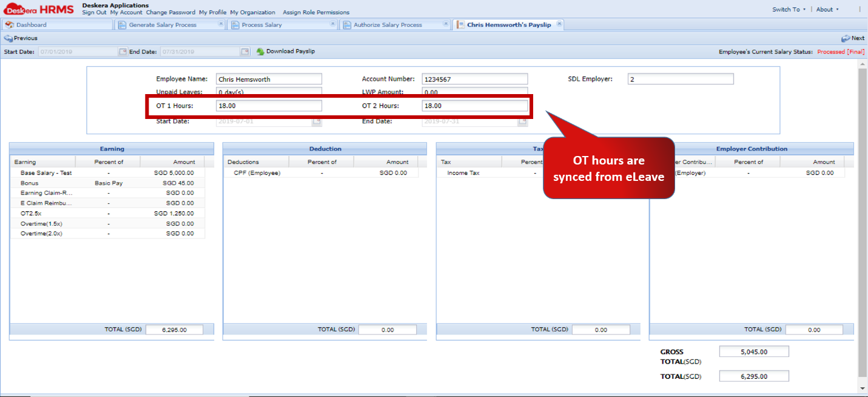This screenshot has height=397, width=868.
Task: Click the Next arrow icon
Action: point(844,38)
